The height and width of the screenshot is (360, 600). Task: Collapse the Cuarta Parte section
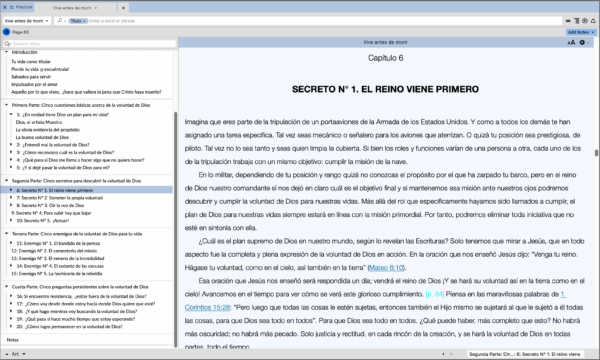pos(7,287)
